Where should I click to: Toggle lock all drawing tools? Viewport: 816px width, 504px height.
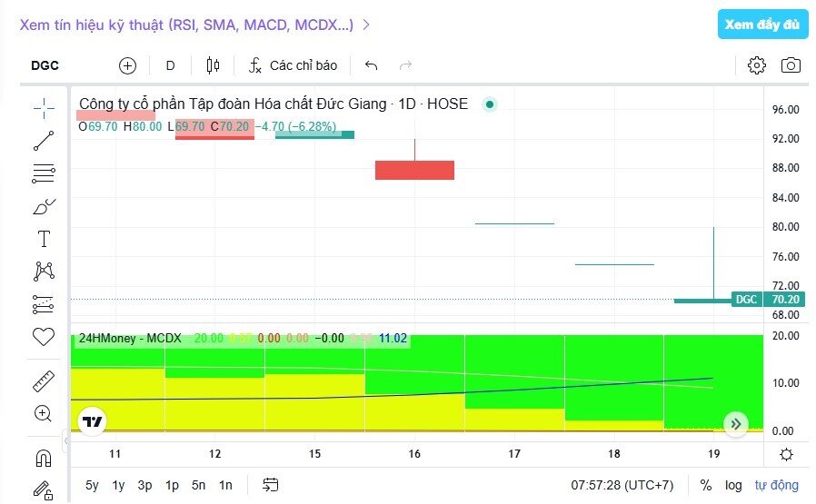click(x=44, y=490)
